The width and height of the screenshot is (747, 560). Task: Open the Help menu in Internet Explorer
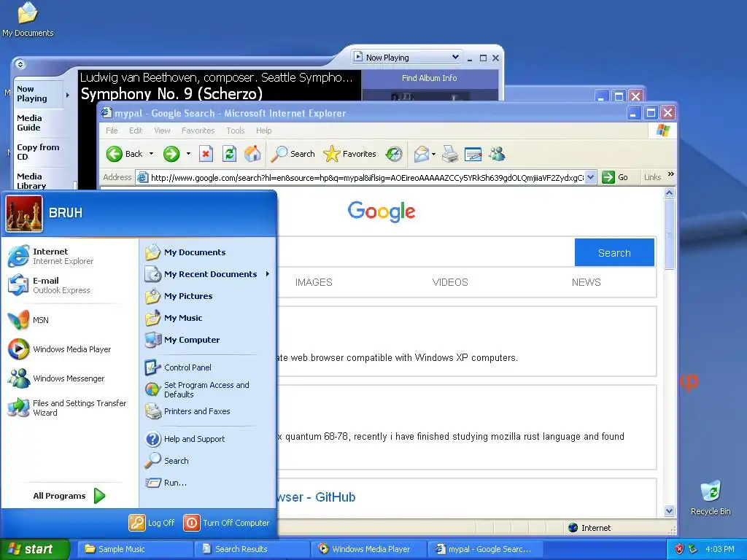tap(263, 131)
